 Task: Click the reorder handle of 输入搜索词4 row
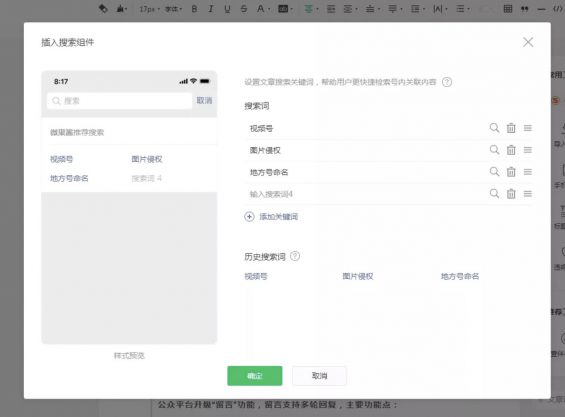tap(528, 194)
